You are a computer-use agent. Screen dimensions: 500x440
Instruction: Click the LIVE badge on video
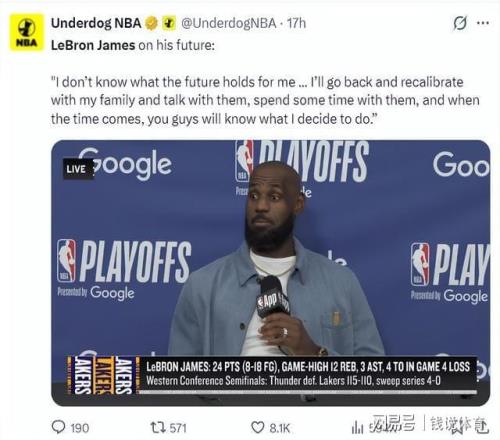tap(78, 169)
